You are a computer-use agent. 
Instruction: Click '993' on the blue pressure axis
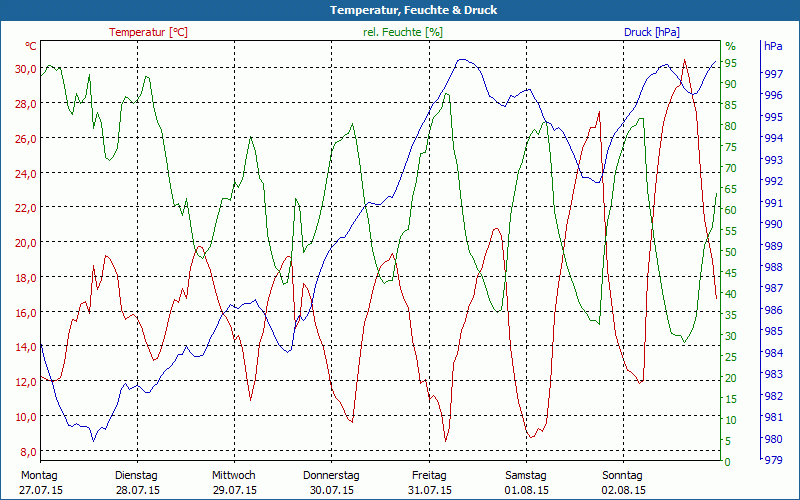(x=773, y=160)
